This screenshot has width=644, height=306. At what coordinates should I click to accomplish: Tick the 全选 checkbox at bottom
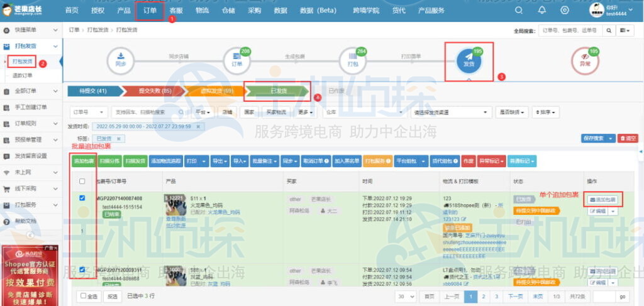84,296
